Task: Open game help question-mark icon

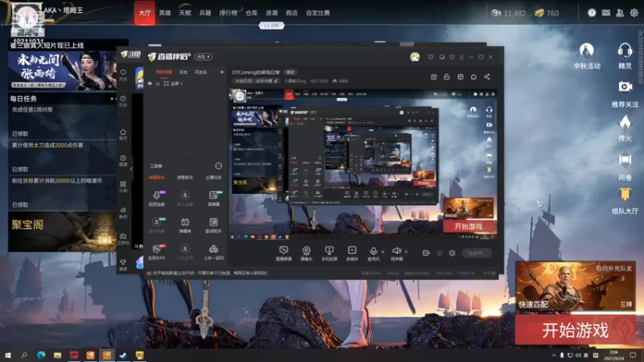Action: 592,13
